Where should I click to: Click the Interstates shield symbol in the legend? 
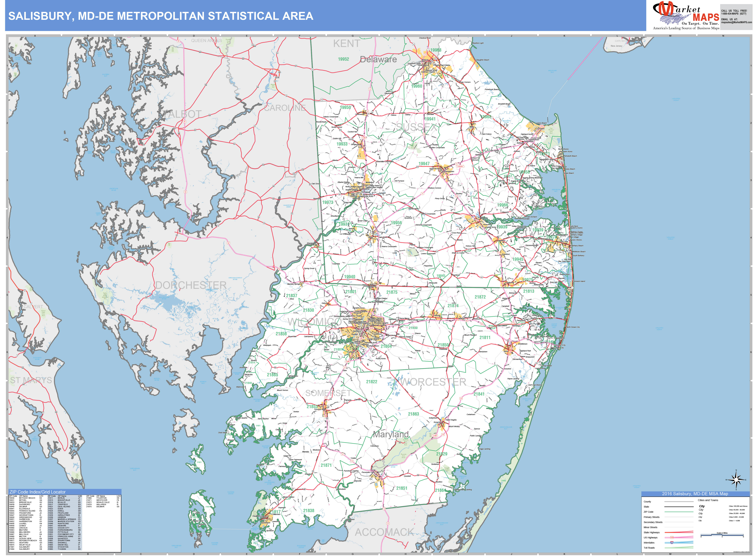pos(672,543)
